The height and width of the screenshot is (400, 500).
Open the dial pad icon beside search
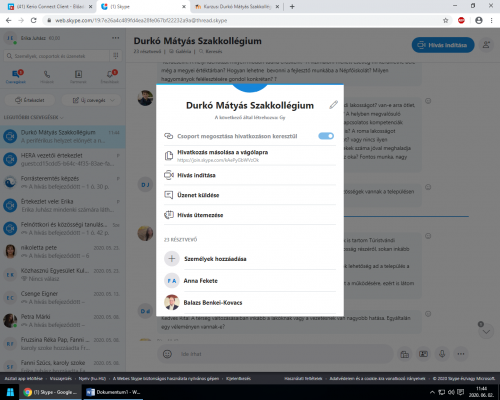point(116,56)
